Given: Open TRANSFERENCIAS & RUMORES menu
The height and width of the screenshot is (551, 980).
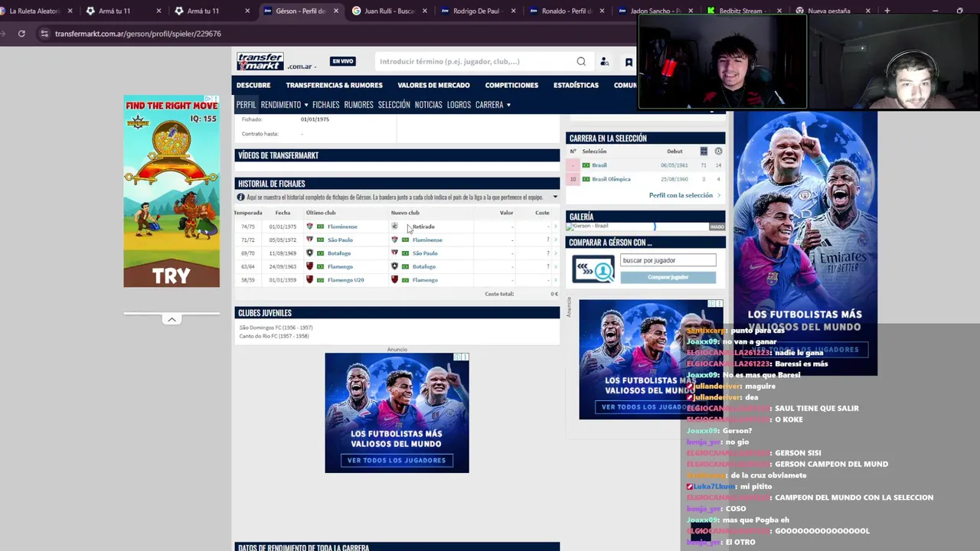Looking at the screenshot, I should pyautogui.click(x=334, y=85).
